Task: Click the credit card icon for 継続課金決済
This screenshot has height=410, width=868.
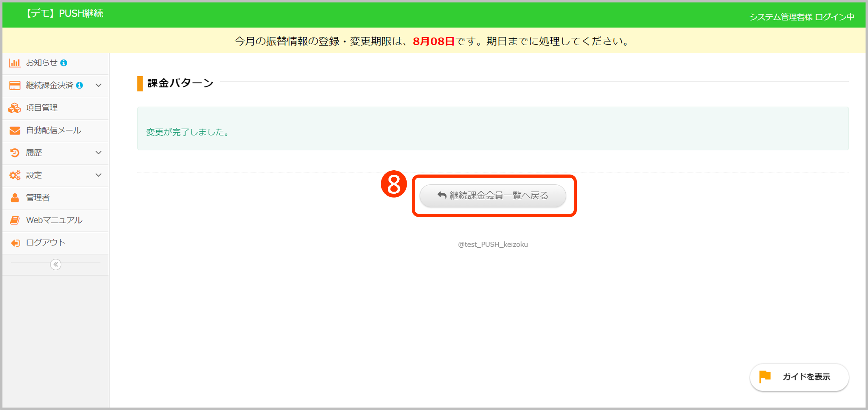Action: point(15,85)
